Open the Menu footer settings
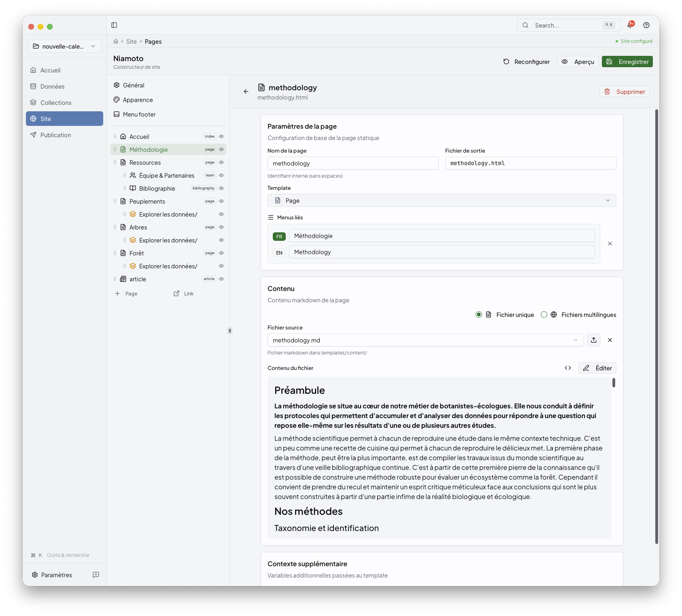 (x=139, y=114)
